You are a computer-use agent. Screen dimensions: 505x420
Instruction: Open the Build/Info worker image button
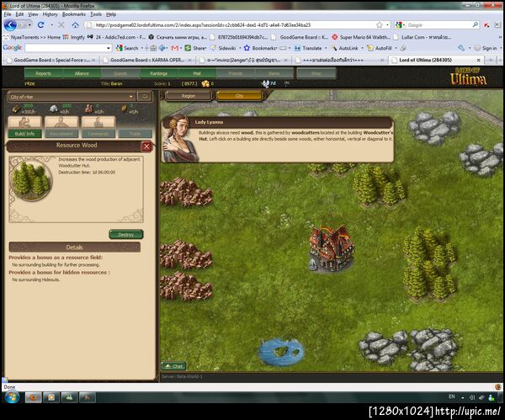pyautogui.click(x=24, y=122)
